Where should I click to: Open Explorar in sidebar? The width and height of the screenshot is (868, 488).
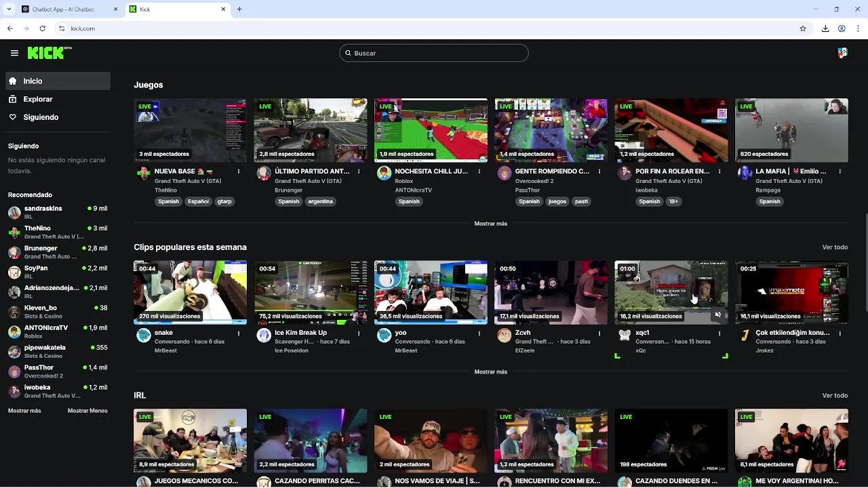58,99
